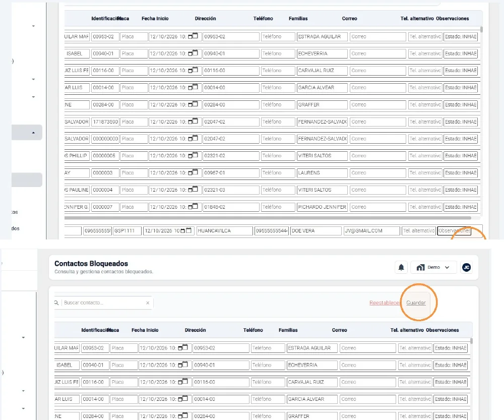Click the 09555555544 phone field
This screenshot has height=420, width=504.
272,230
